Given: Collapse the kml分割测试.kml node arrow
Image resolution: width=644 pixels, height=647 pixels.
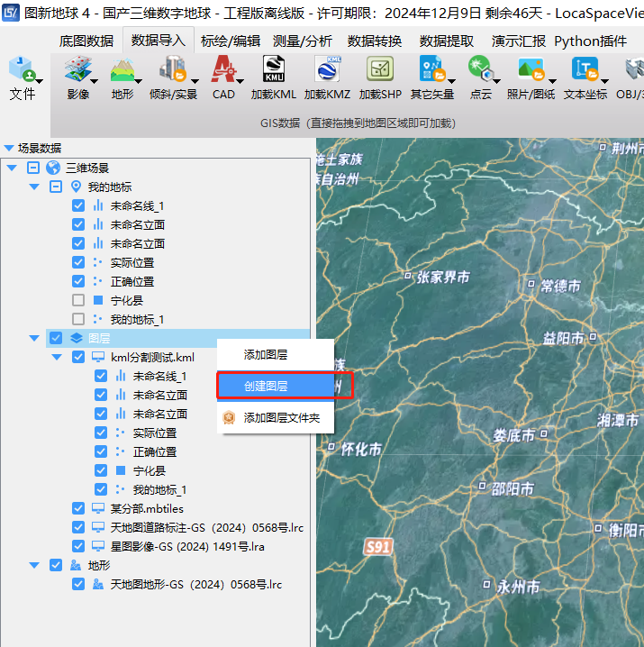Looking at the screenshot, I should 57,357.
